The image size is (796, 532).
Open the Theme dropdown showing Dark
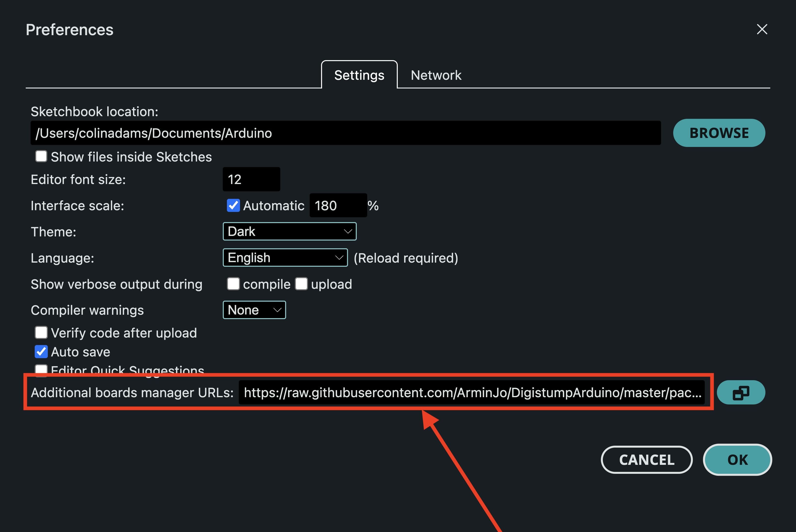(x=289, y=231)
